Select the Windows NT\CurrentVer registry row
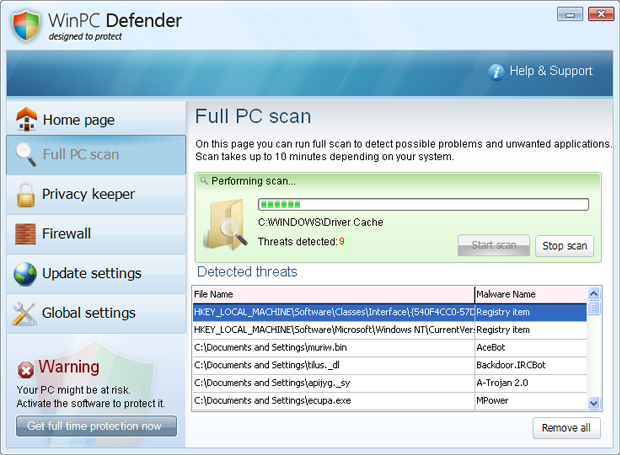The image size is (620, 455). [389, 330]
